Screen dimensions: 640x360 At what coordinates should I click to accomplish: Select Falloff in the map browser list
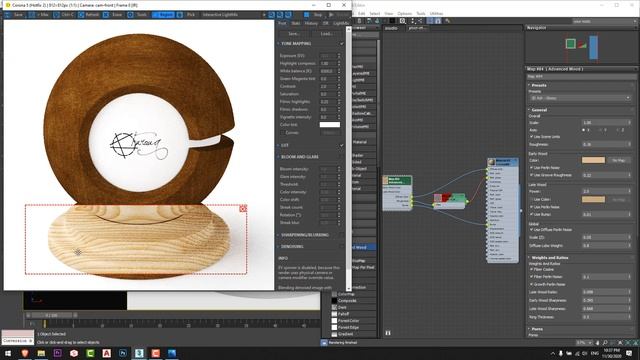pyautogui.click(x=342, y=314)
